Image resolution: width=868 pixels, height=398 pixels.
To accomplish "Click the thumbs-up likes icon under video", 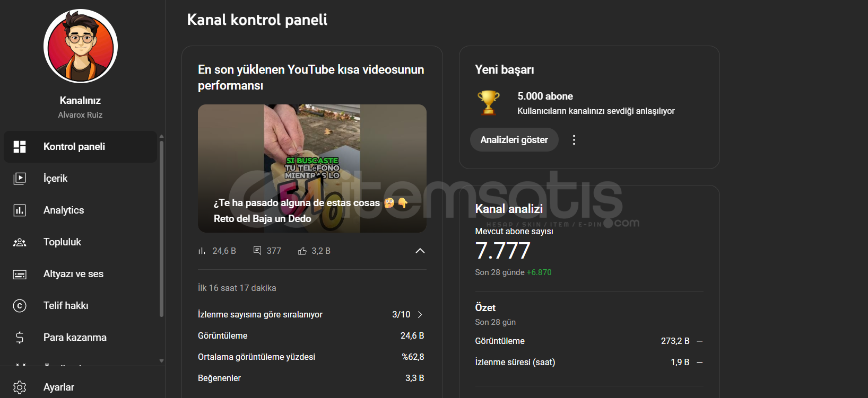I will coord(302,251).
